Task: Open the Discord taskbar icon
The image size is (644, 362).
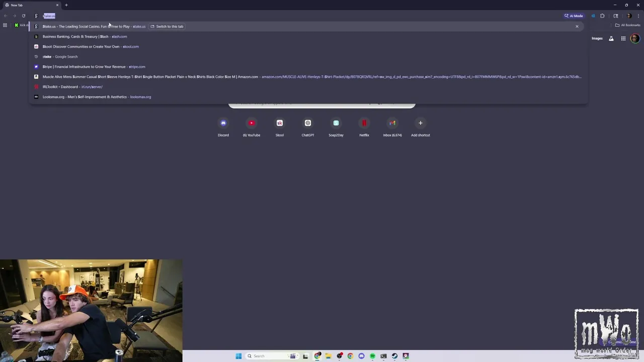Action: point(361,356)
